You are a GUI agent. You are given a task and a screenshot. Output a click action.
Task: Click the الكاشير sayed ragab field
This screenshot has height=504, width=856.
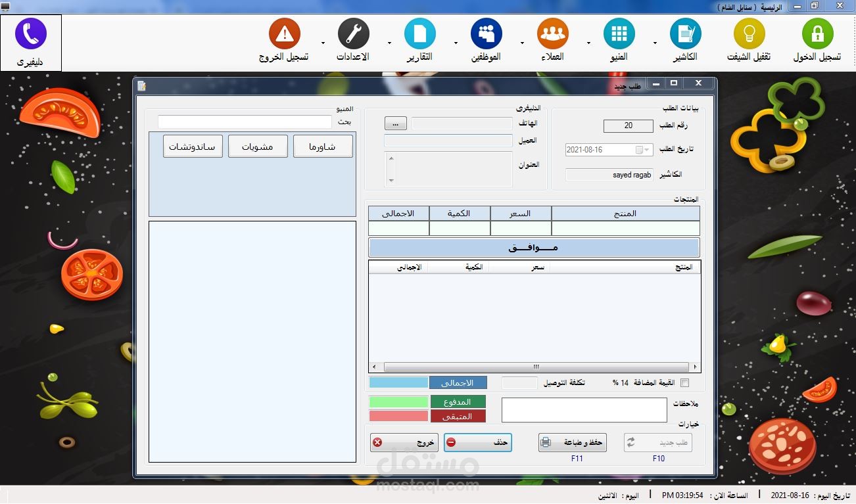609,175
